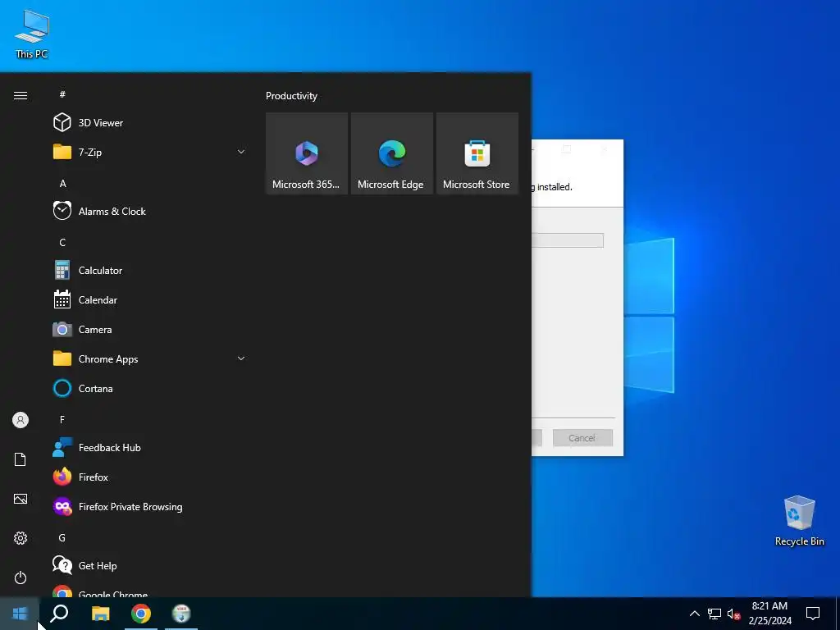Viewport: 840px width, 630px height.
Task: Open the Power options icon
Action: [x=21, y=577]
